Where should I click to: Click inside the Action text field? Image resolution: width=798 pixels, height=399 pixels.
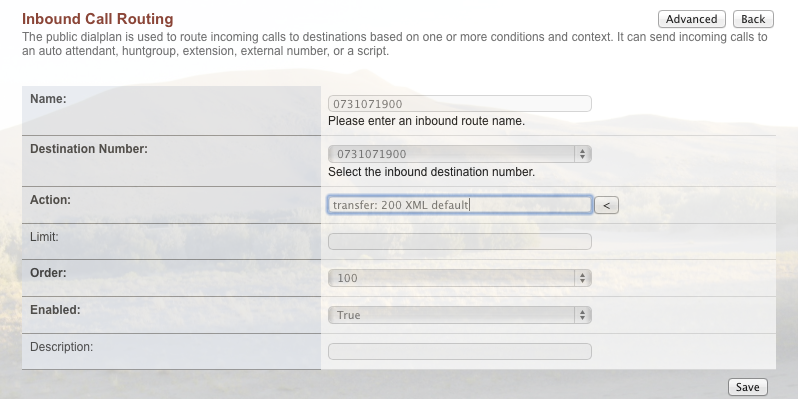(x=460, y=205)
